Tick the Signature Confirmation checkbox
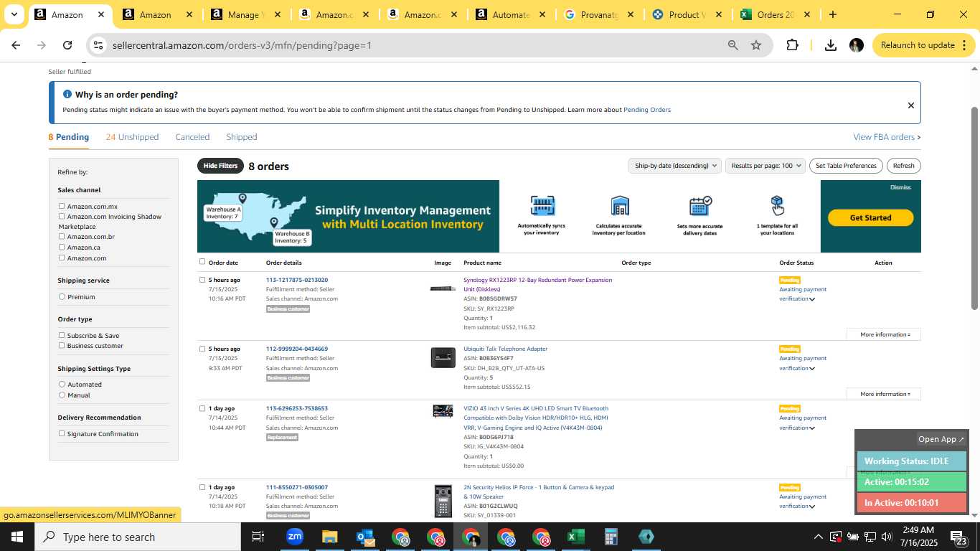Image resolution: width=980 pixels, height=551 pixels. click(x=62, y=433)
